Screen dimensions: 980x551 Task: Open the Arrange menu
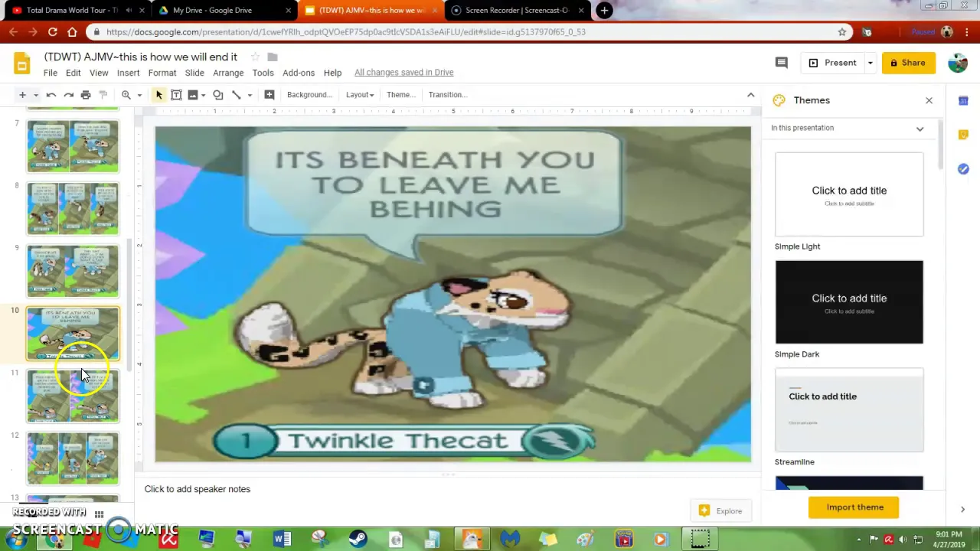tap(228, 73)
